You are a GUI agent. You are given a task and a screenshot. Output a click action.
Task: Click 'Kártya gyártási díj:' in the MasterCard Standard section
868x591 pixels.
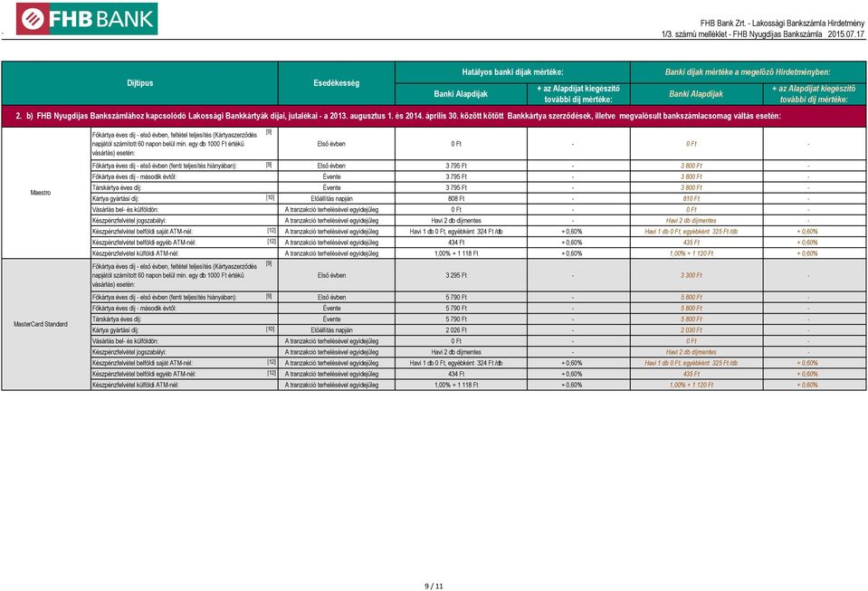116,330
